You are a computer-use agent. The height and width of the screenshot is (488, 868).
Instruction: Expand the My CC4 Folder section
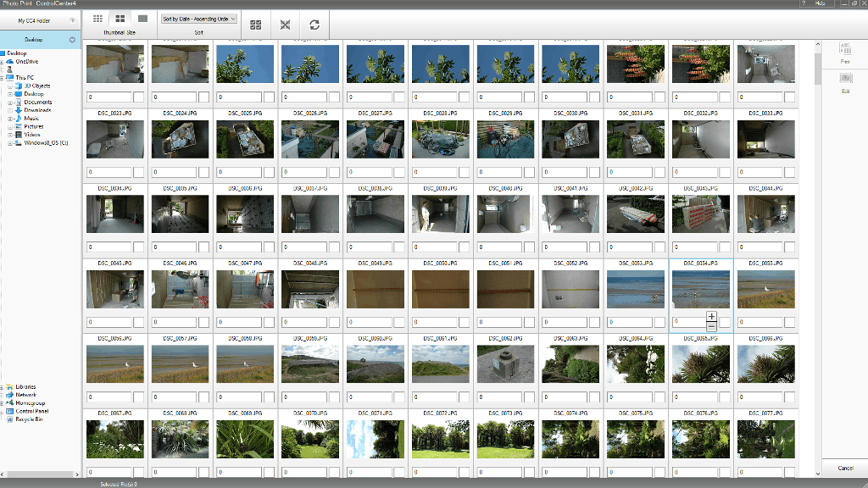click(x=72, y=20)
